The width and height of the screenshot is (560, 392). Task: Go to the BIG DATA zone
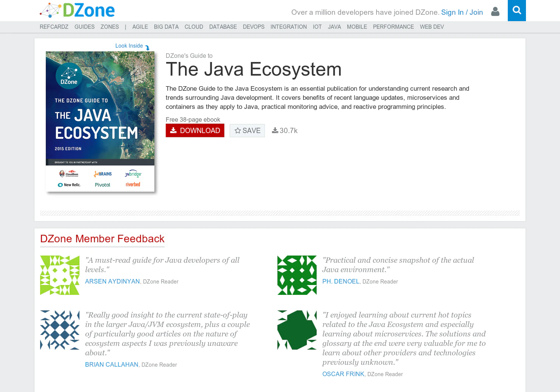tap(166, 27)
